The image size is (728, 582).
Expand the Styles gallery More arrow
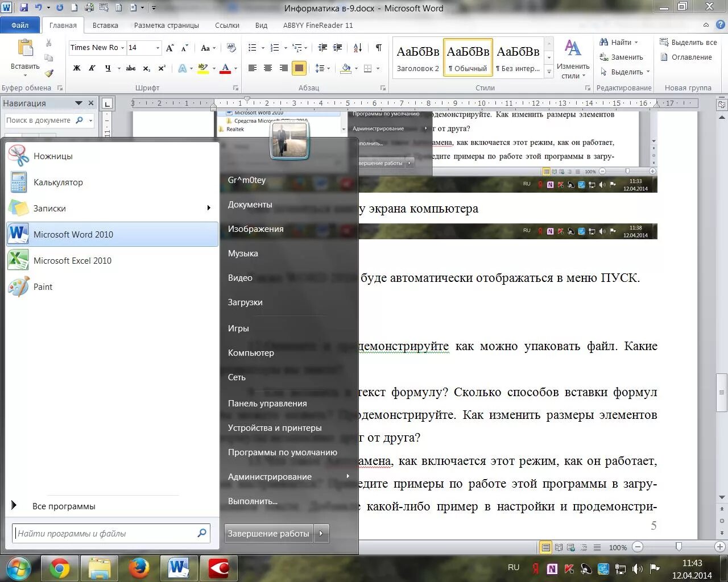549,72
